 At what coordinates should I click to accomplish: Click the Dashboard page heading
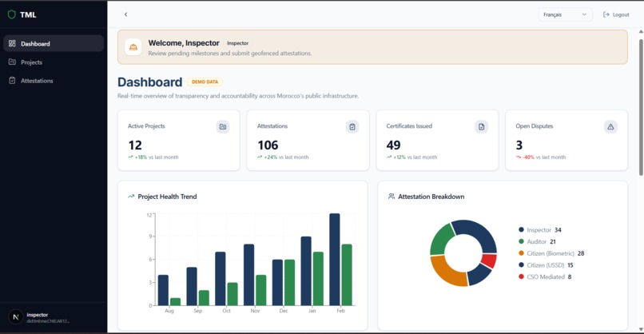pos(150,82)
